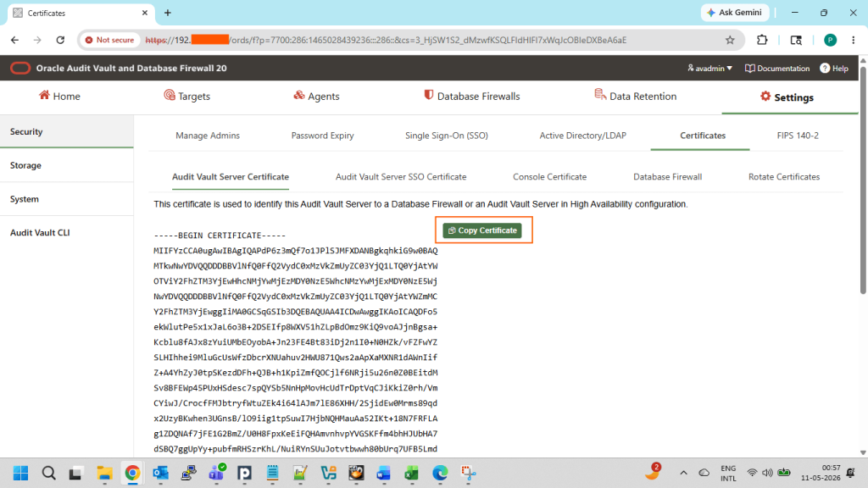Click the Copy Certificate button

click(x=482, y=230)
